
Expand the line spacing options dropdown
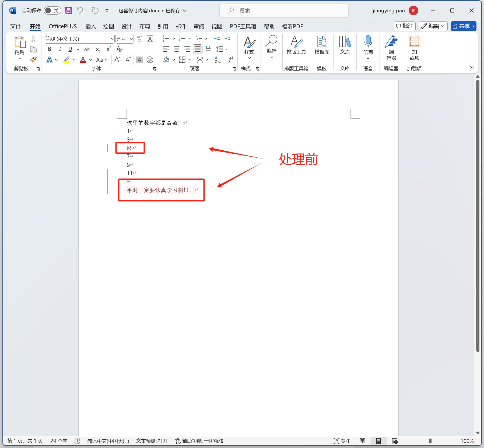coord(226,49)
